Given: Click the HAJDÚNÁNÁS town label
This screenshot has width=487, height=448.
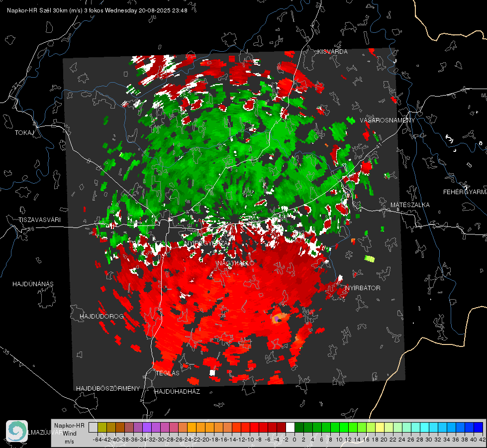Looking at the screenshot, I should tap(33, 284).
